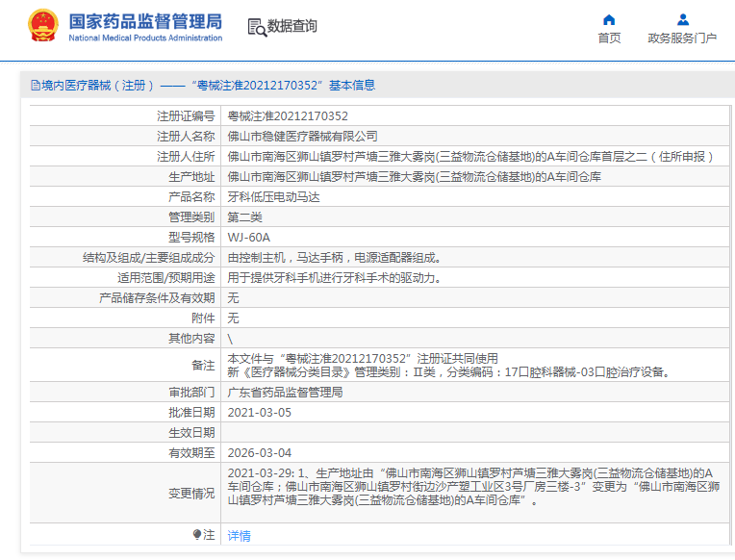Screen dimensions: 735x560
Task: Click the 注册人住所 address value
Action: 470,157
